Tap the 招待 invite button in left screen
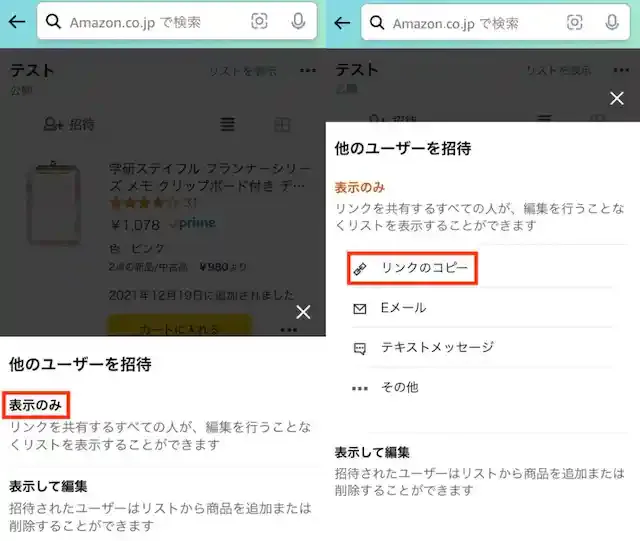640x541 pixels. coord(69,124)
